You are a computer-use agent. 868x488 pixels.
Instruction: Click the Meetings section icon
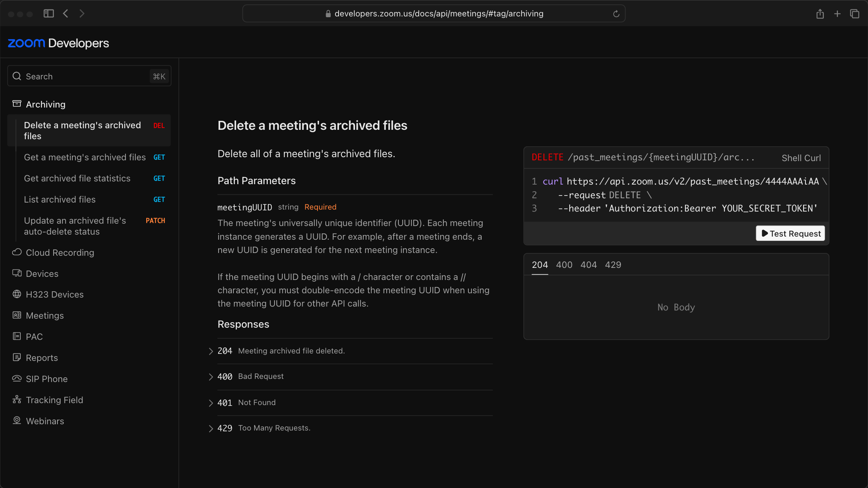tap(17, 315)
